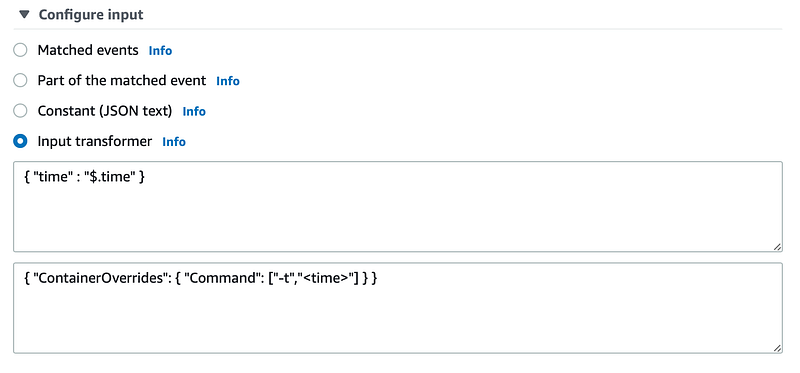Viewport: 800px width, 373px height.
Task: Collapse the Configure input section triangle
Action: click(24, 15)
